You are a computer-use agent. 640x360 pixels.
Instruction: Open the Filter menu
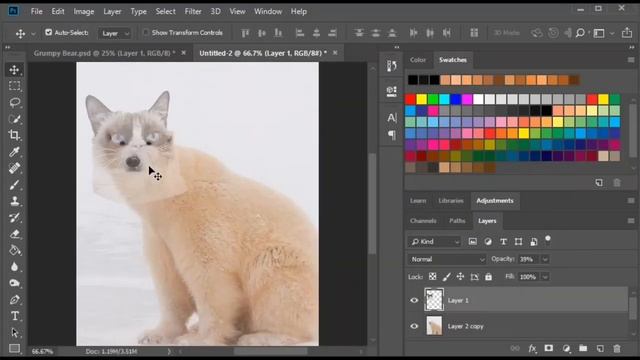[x=193, y=11]
